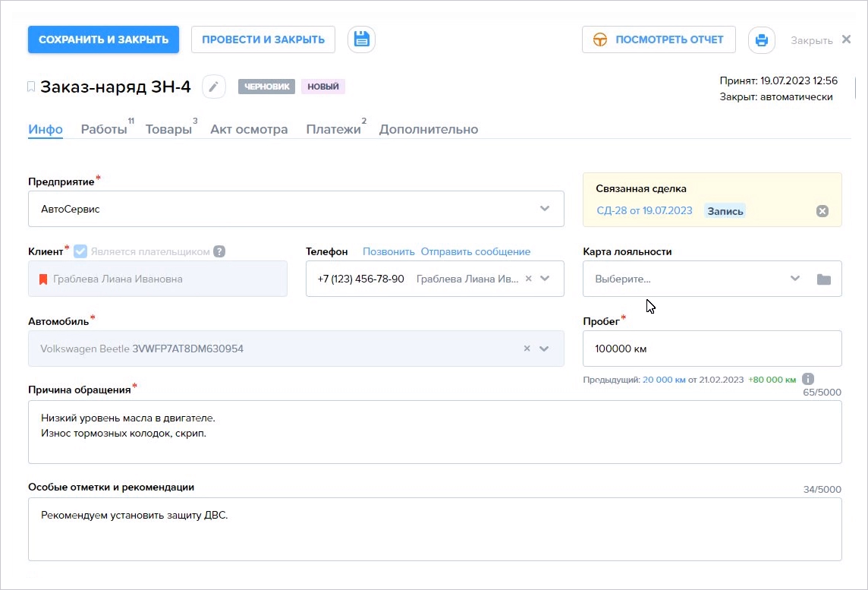The height and width of the screenshot is (590, 868).
Task: Open the Телефон dropdown arrow
Action: click(x=545, y=279)
